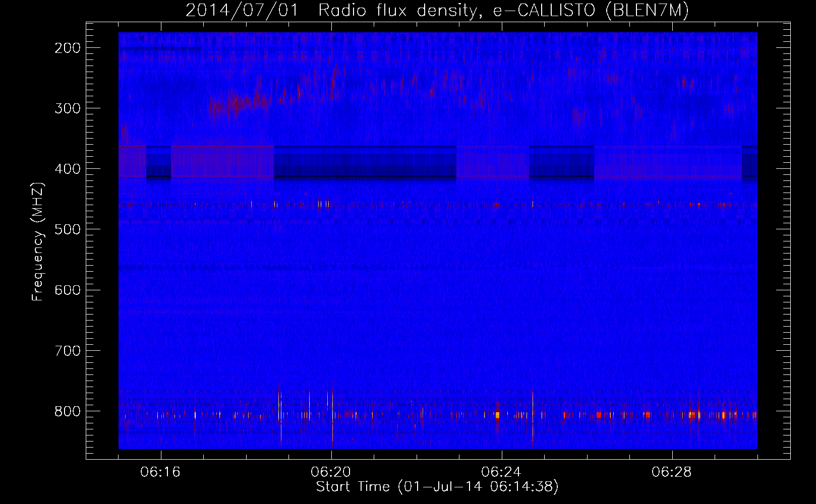Click the 800 frequency tick label
Screen dimensions: 816x504
(68, 411)
